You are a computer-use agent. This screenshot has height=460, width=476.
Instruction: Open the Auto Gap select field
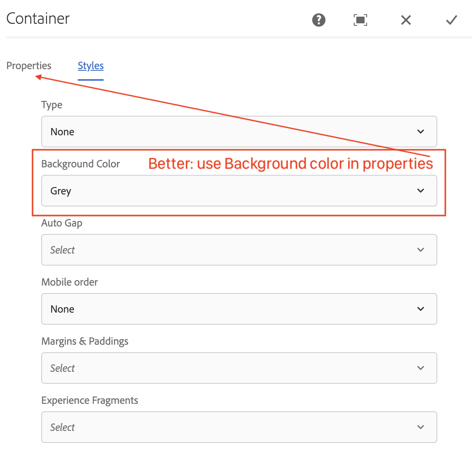coord(239,250)
